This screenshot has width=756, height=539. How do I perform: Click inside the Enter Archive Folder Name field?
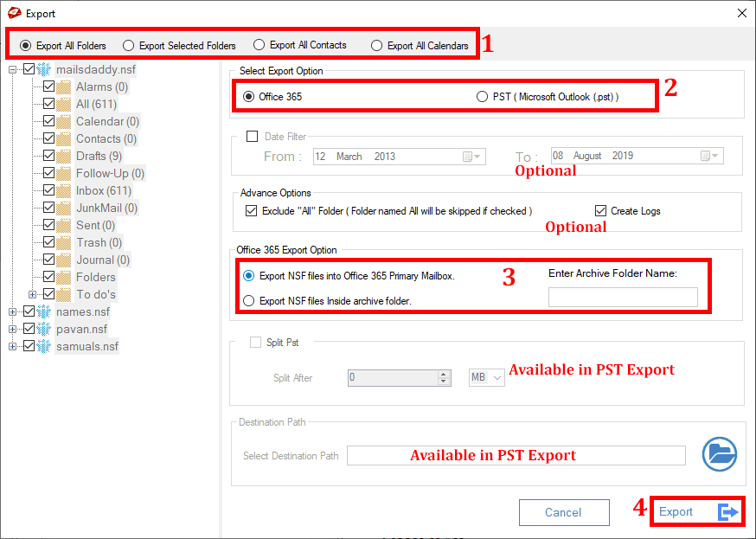[623, 297]
